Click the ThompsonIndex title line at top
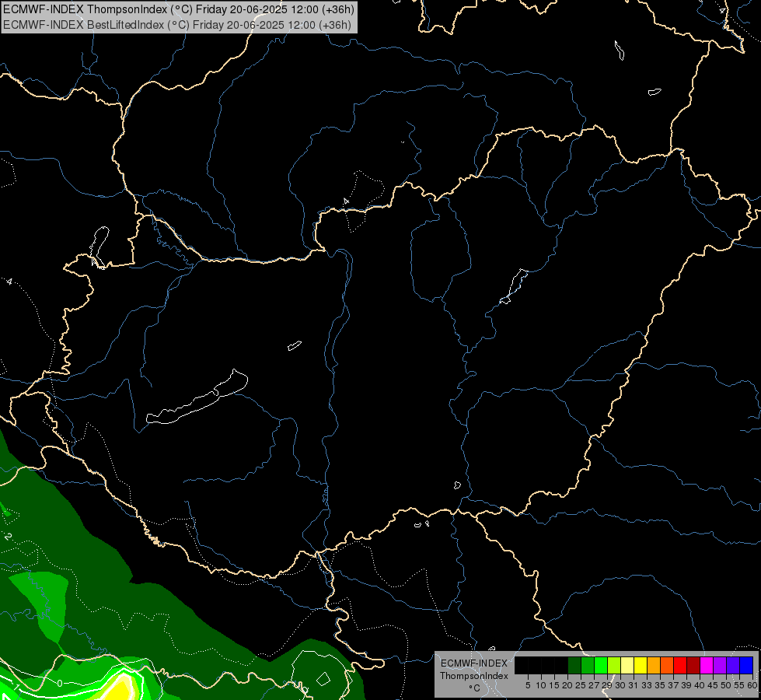 pyautogui.click(x=179, y=9)
